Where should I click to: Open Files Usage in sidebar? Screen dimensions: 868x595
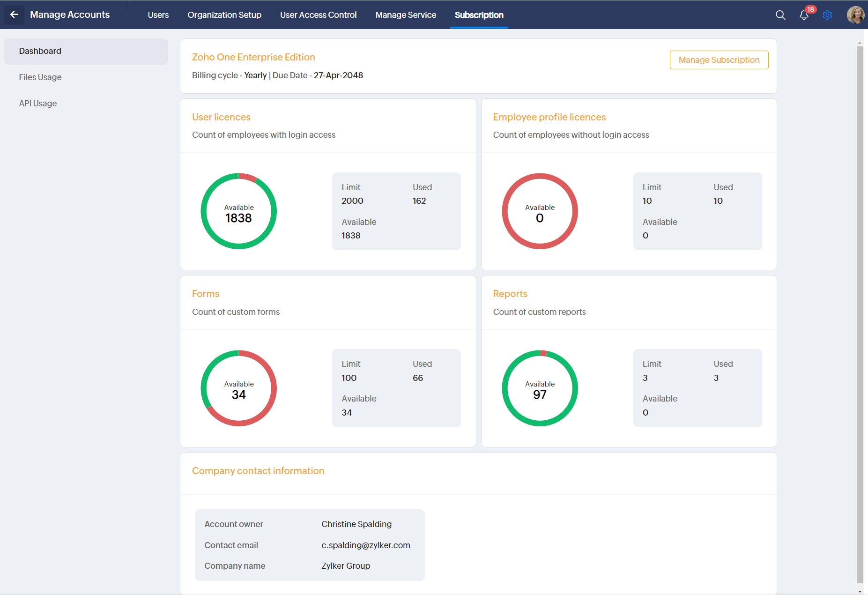pos(40,77)
